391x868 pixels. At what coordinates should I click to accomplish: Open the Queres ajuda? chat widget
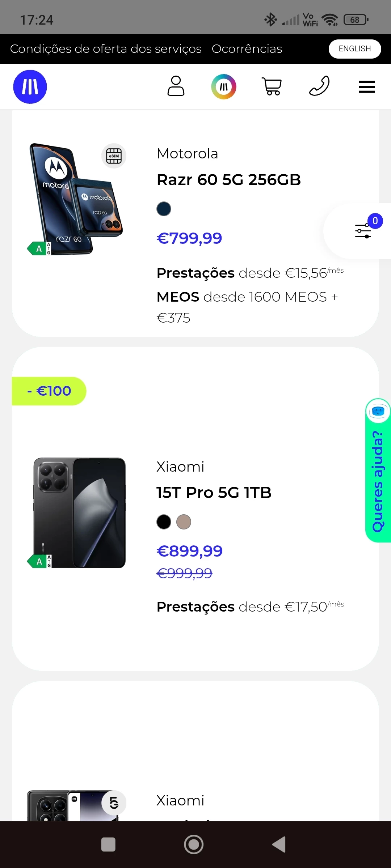click(378, 470)
